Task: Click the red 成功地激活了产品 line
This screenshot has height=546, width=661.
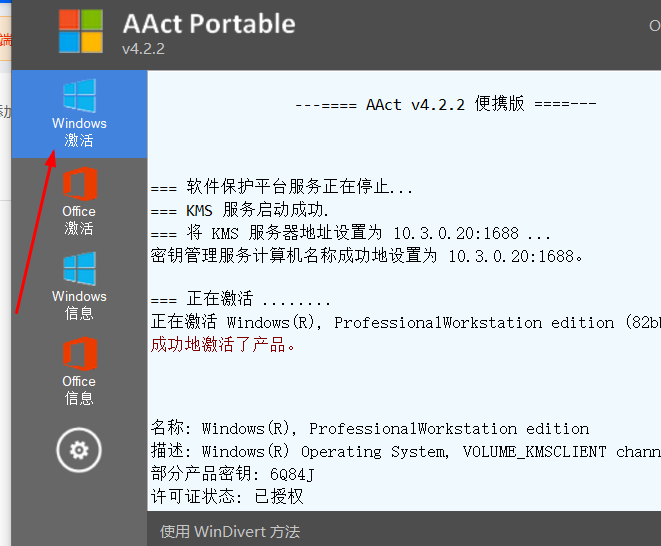Action: tap(223, 344)
